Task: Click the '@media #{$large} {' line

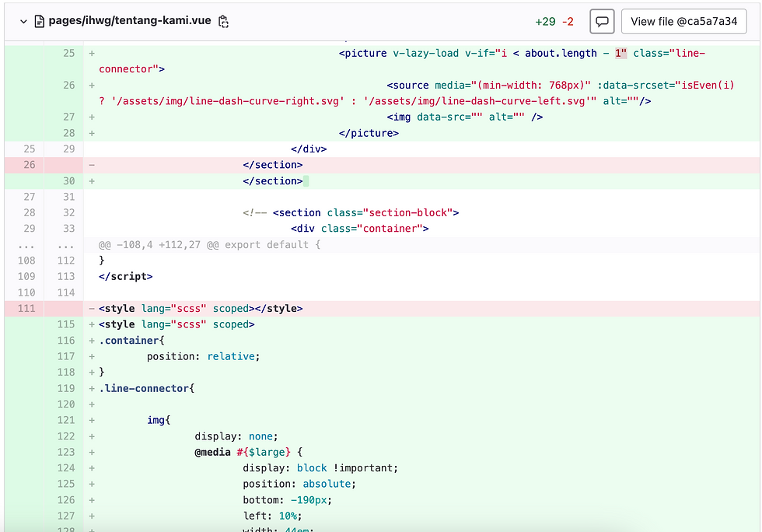Action: 249,452
